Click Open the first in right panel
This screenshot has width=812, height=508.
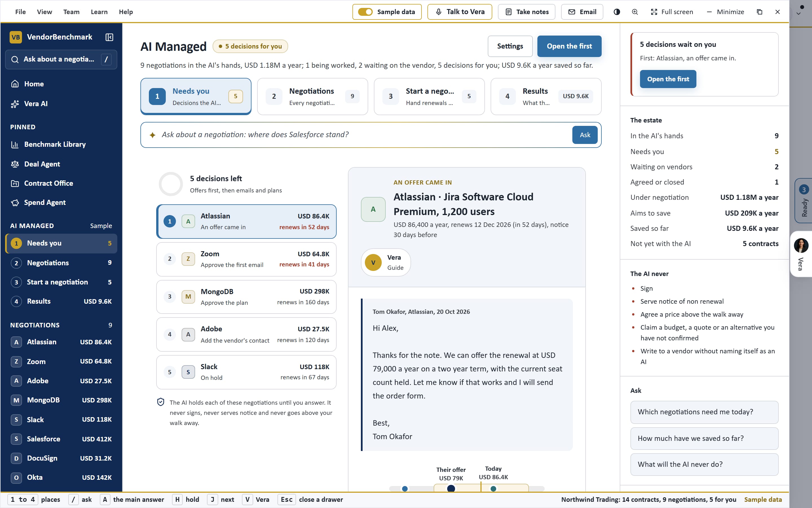pos(668,79)
